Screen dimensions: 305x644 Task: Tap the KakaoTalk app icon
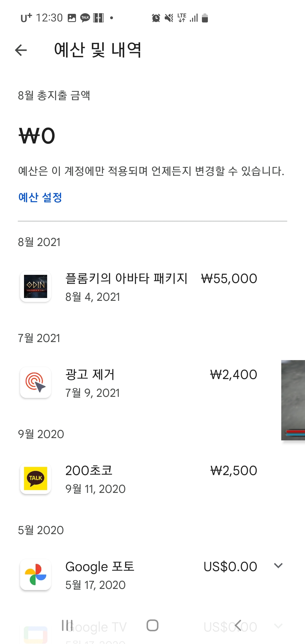(36, 478)
